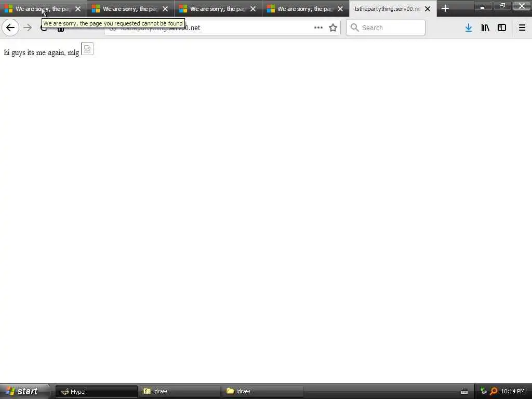532x399 pixels.
Task: Restore down the browser window
Action: (502, 5)
